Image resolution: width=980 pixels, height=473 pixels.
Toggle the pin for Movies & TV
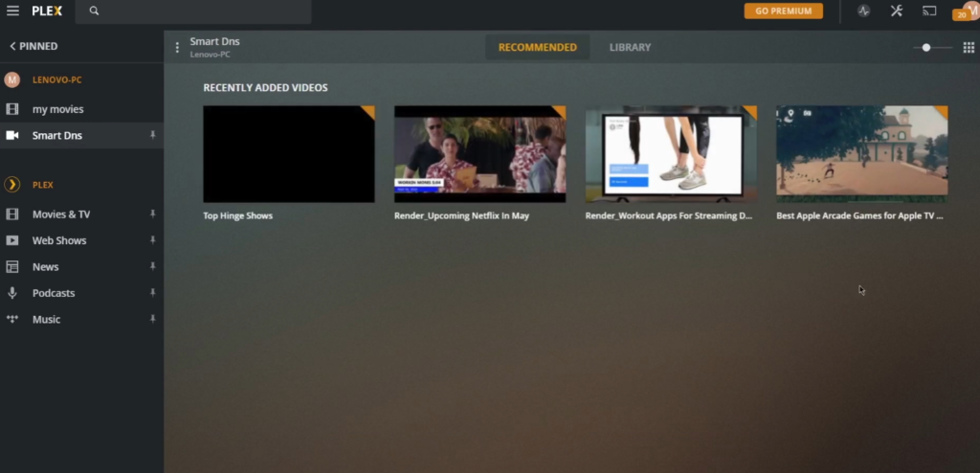coord(152,214)
